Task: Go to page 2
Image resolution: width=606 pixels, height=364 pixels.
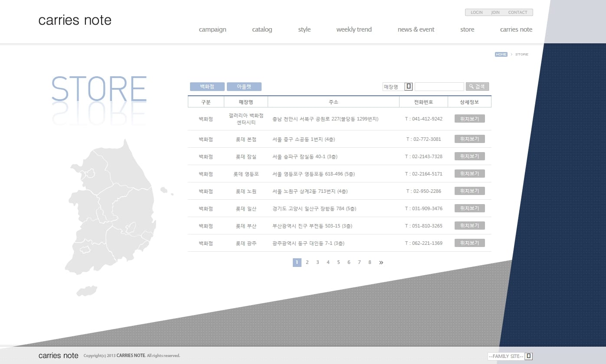Action: tap(307, 262)
